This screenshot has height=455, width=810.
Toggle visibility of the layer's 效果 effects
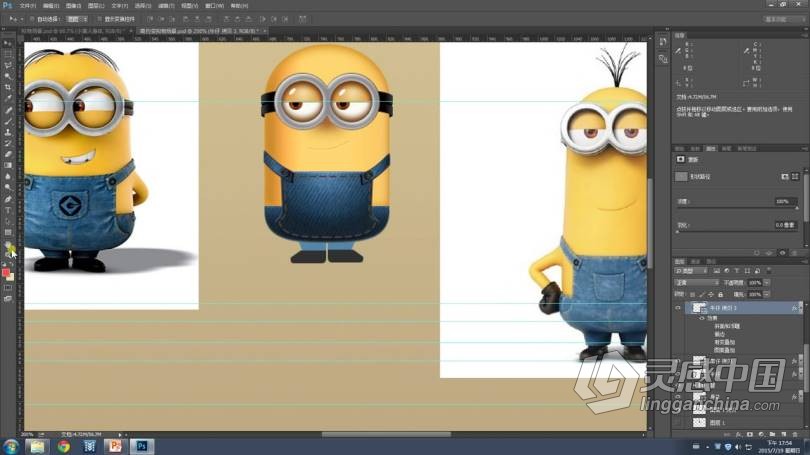tap(702, 318)
